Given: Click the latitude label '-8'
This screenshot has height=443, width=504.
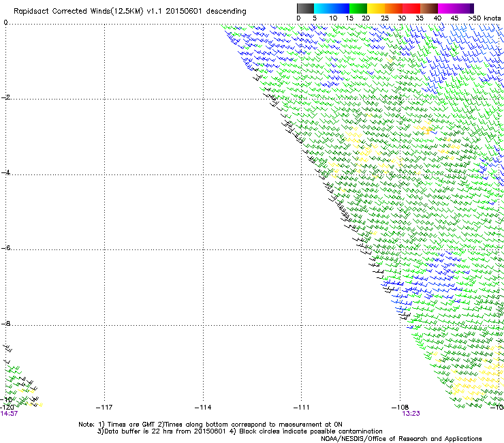Looking at the screenshot, I should click(x=5, y=323).
